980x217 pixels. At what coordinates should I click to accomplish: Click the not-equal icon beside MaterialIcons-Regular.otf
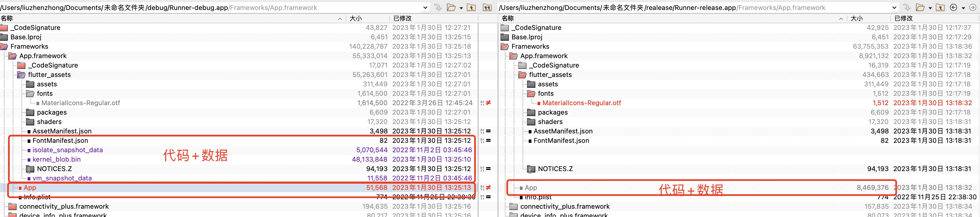click(x=488, y=103)
